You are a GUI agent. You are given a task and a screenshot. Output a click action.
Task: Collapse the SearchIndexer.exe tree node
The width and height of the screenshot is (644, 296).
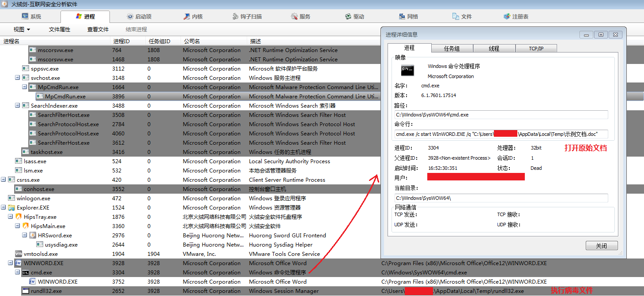point(18,106)
